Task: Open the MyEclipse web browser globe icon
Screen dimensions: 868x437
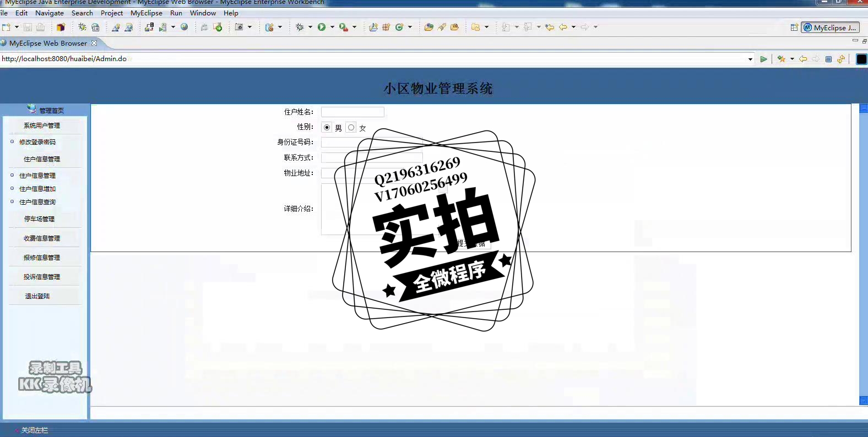Action: [185, 27]
